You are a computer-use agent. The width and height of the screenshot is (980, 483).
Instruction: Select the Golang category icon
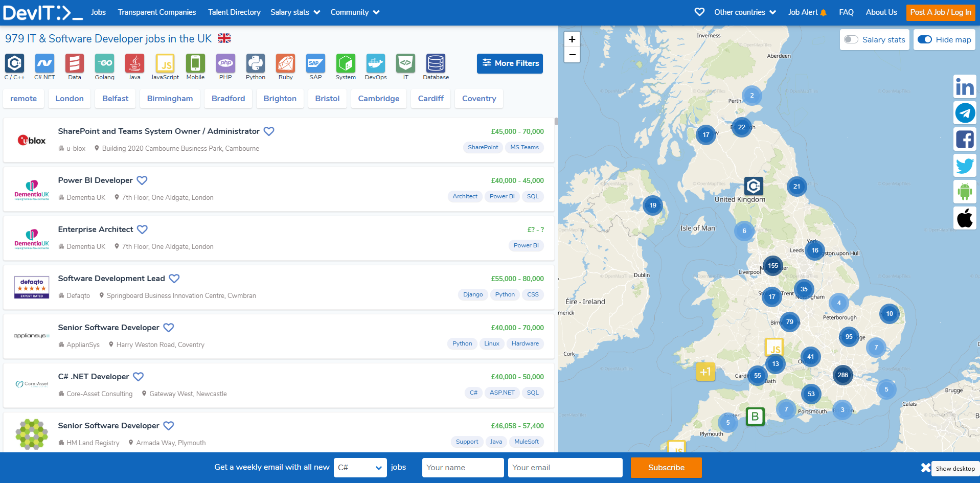[x=105, y=63]
